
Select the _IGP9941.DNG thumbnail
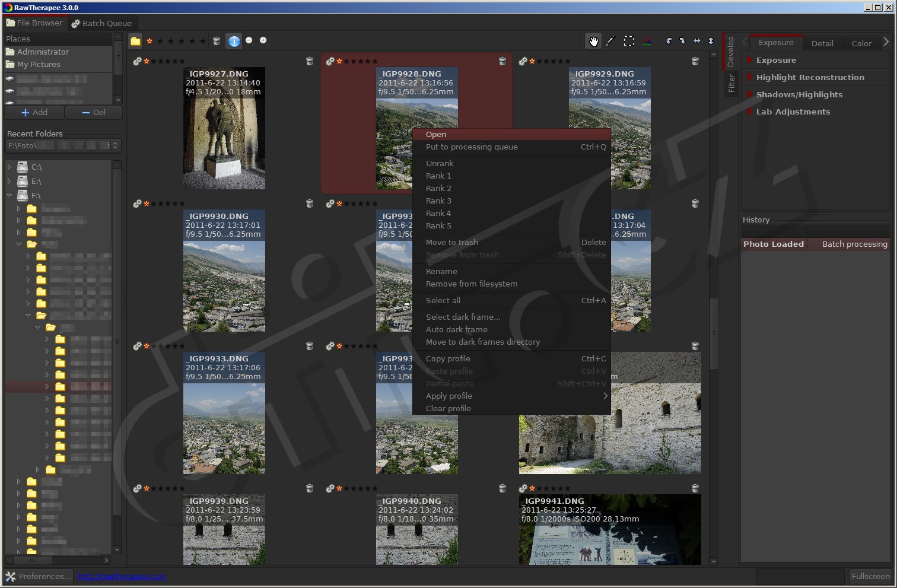click(610, 529)
